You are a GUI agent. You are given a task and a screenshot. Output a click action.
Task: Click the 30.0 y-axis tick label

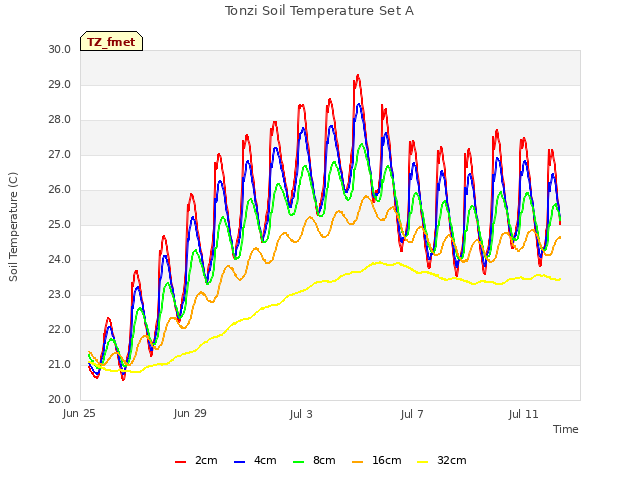60,49
